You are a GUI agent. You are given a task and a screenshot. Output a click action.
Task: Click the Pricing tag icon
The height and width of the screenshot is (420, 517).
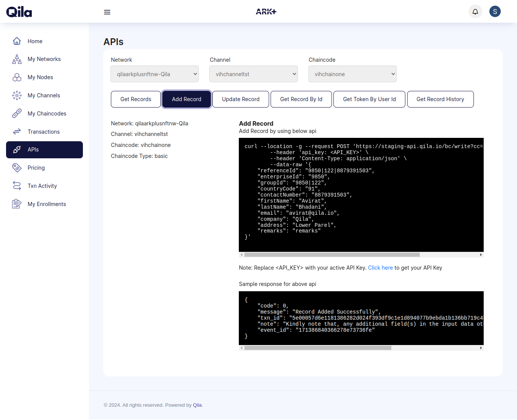[x=17, y=168]
